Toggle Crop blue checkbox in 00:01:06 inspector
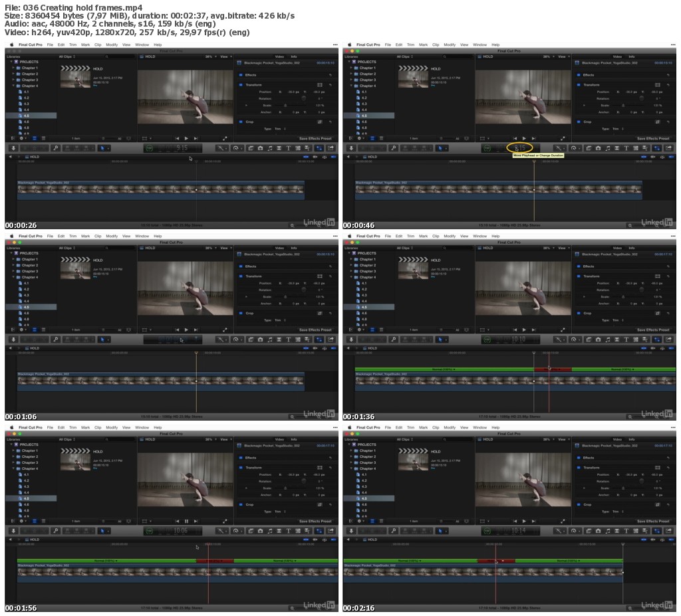 pos(240,313)
